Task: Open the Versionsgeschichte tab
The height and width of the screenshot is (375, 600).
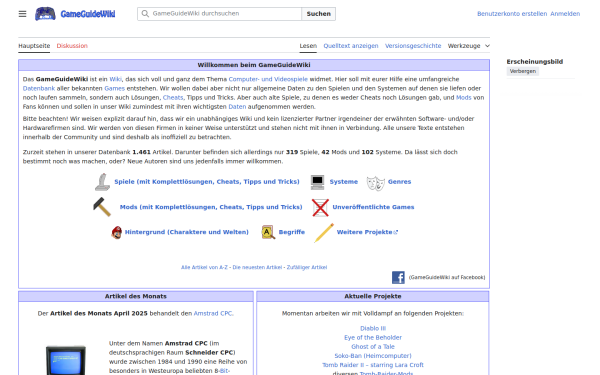Action: tap(413, 46)
